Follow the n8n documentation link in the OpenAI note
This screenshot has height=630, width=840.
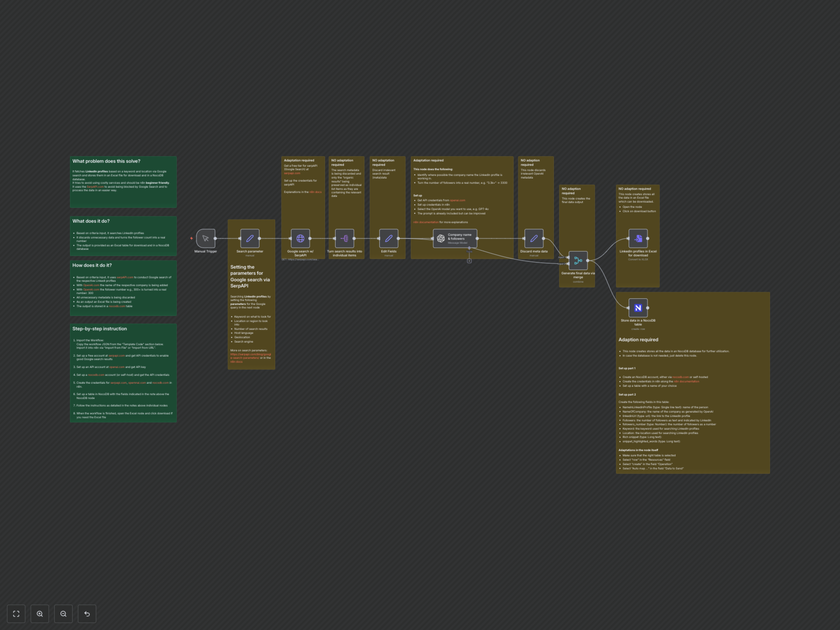coord(426,222)
